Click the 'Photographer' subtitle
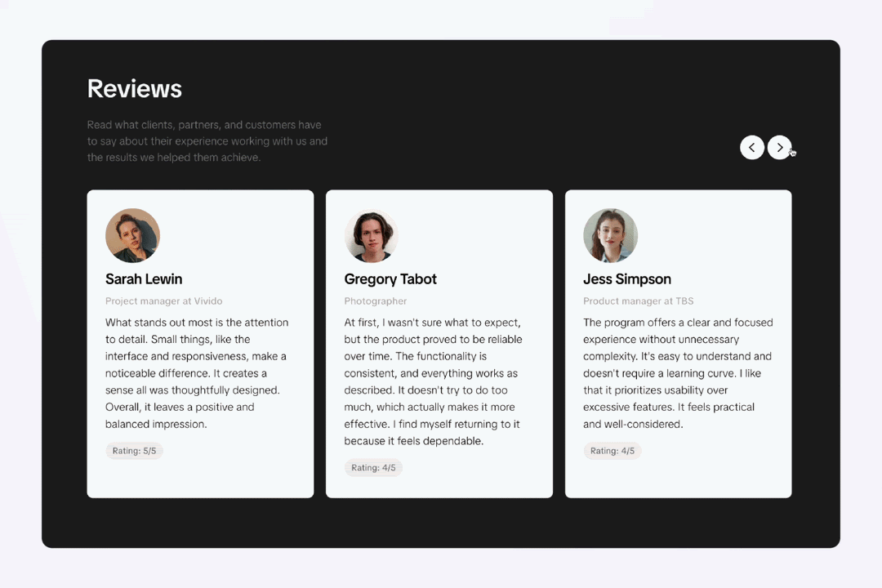Viewport: 882px width, 588px height. [376, 301]
